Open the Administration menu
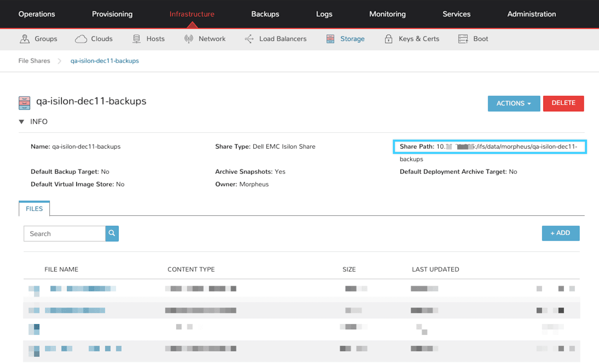Image resolution: width=599 pixels, height=364 pixels. point(531,14)
